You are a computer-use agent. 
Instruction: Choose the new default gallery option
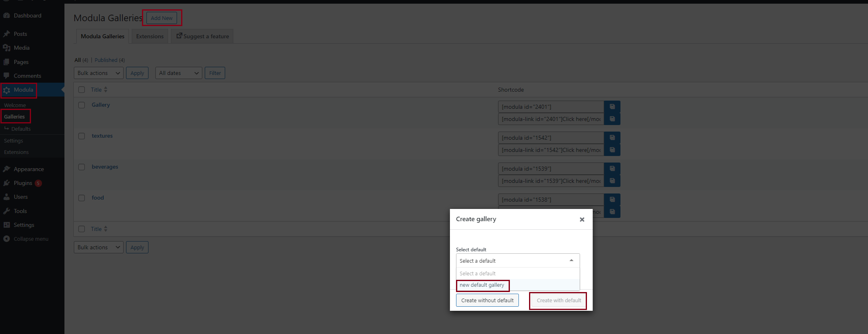coord(482,285)
